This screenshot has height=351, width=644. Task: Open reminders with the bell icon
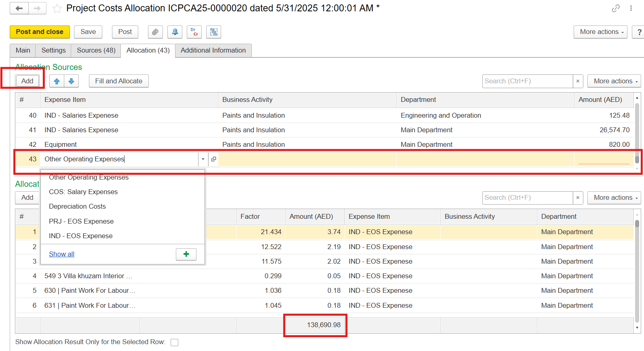[175, 32]
